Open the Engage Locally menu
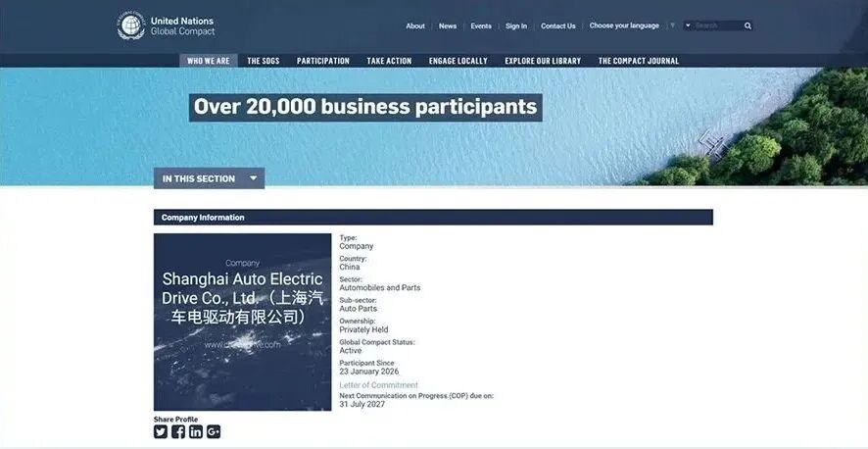 [458, 61]
